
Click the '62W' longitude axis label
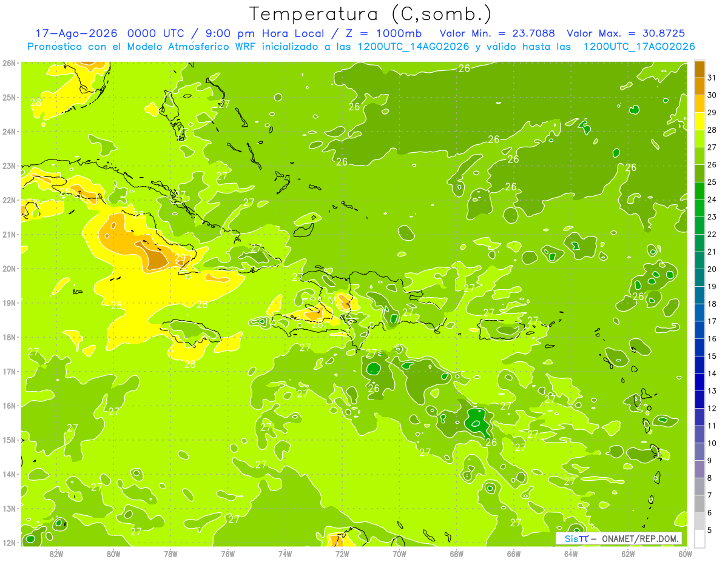[628, 554]
